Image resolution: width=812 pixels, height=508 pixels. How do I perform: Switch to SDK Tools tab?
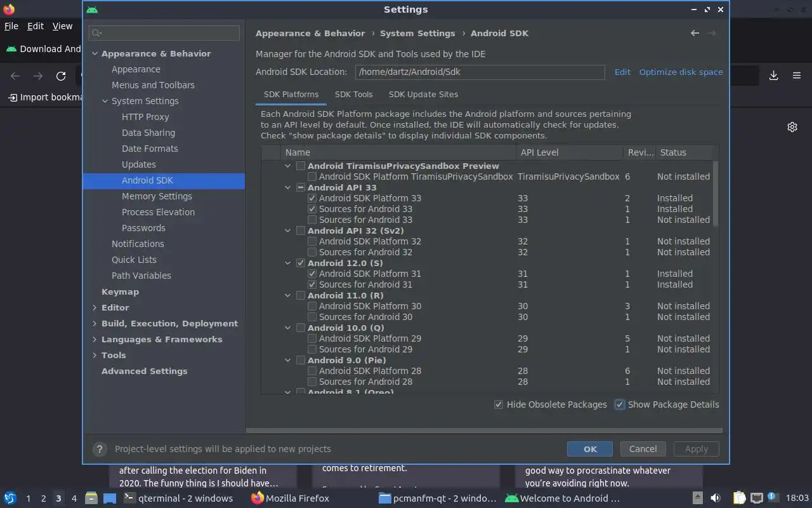tap(353, 94)
